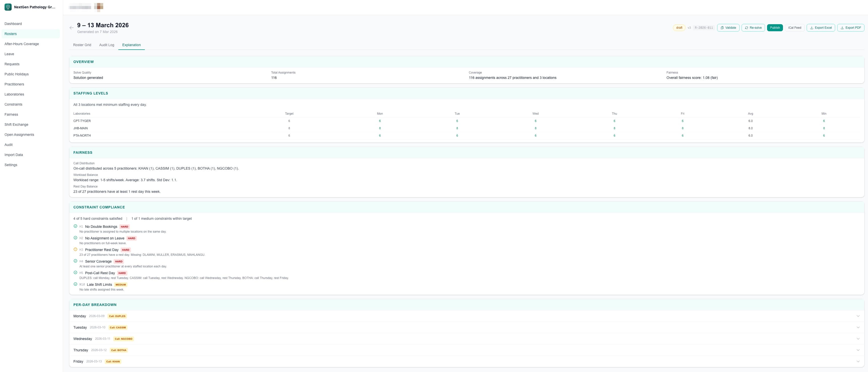The height and width of the screenshot is (372, 868).
Task: Click the Call: NGCOBO badge
Action: pyautogui.click(x=124, y=339)
